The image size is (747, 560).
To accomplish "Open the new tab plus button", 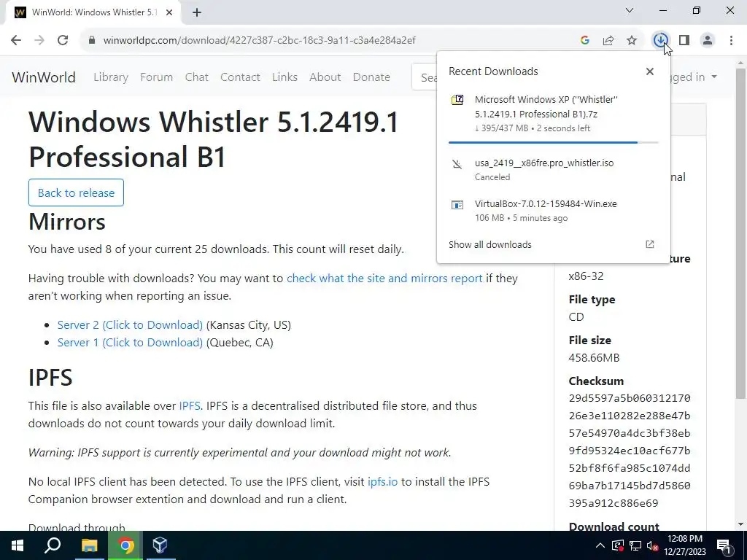I will click(197, 12).
